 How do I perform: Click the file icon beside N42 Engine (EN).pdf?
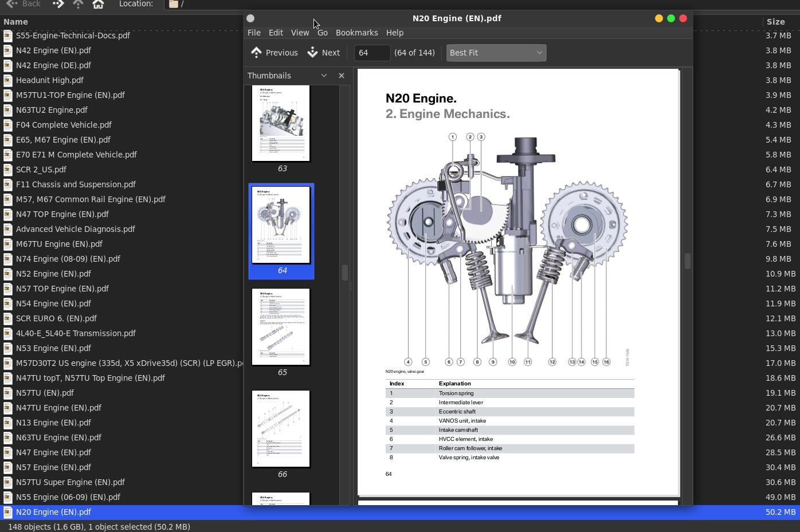(x=8, y=50)
